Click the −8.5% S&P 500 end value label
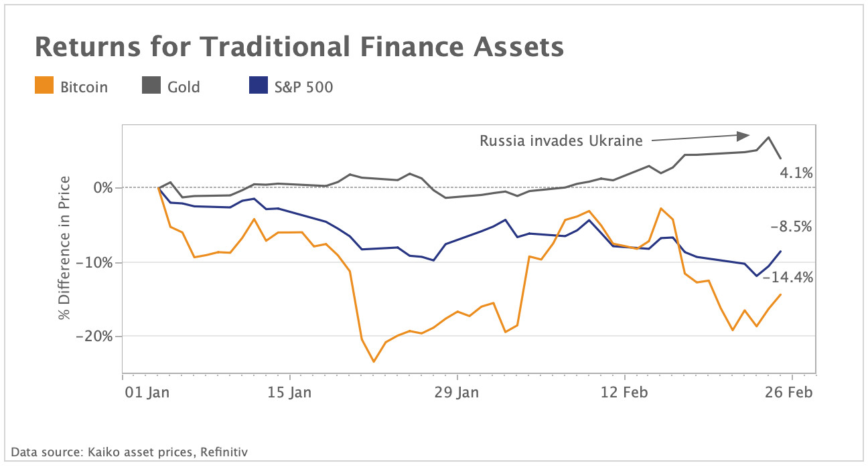 pyautogui.click(x=791, y=227)
